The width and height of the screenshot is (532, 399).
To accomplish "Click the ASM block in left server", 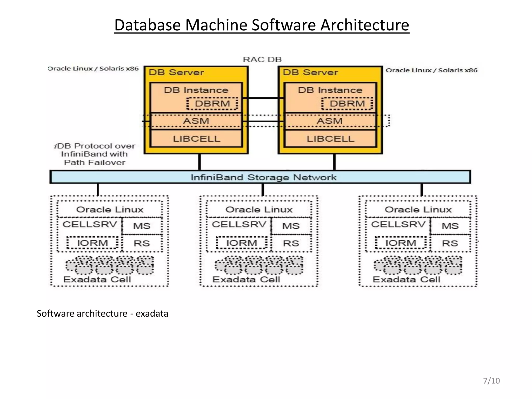I will tap(196, 121).
